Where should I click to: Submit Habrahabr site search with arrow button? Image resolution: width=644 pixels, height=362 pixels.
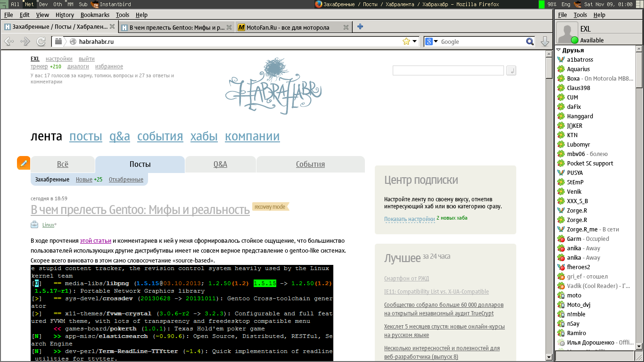511,71
